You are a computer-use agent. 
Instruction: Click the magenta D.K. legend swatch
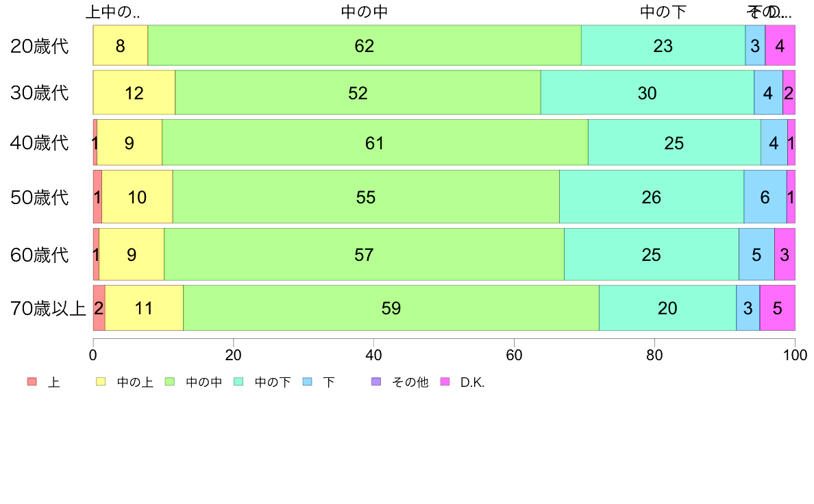coord(445,381)
